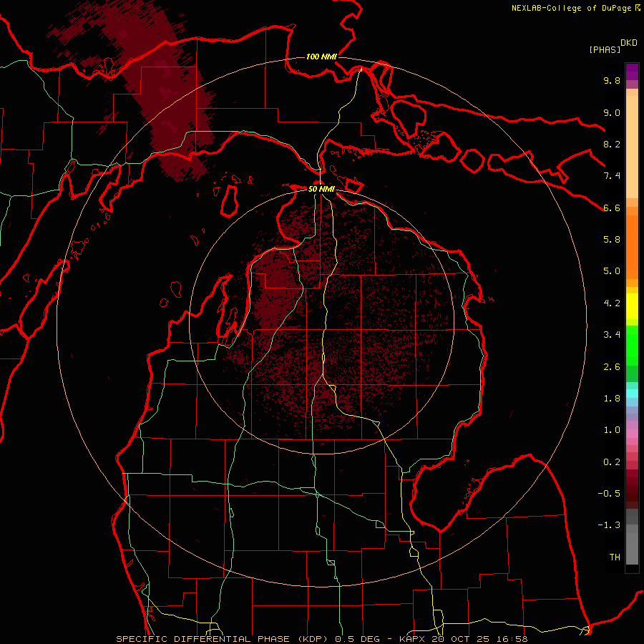Click the 7.4 scale value

click(x=612, y=176)
